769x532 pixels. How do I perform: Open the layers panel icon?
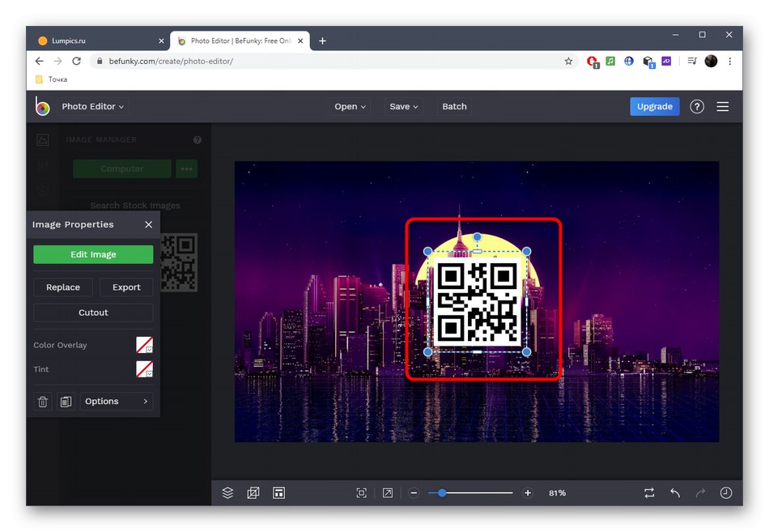click(x=227, y=493)
